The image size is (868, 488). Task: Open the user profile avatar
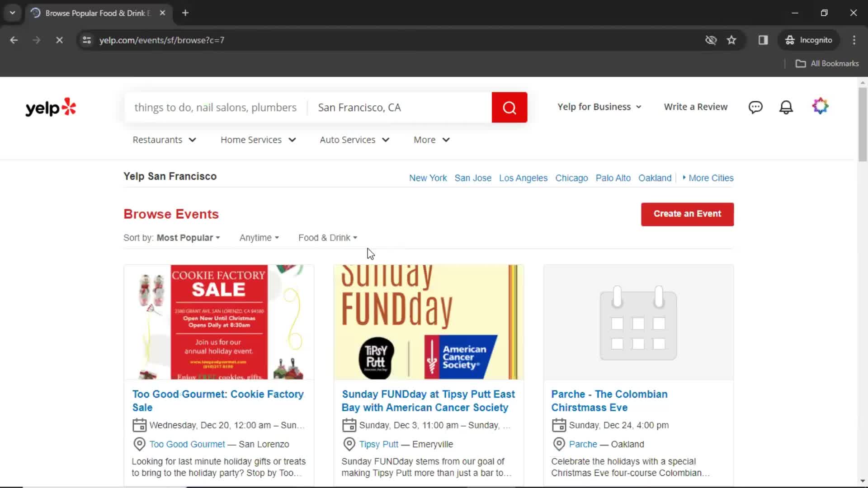pyautogui.click(x=820, y=107)
